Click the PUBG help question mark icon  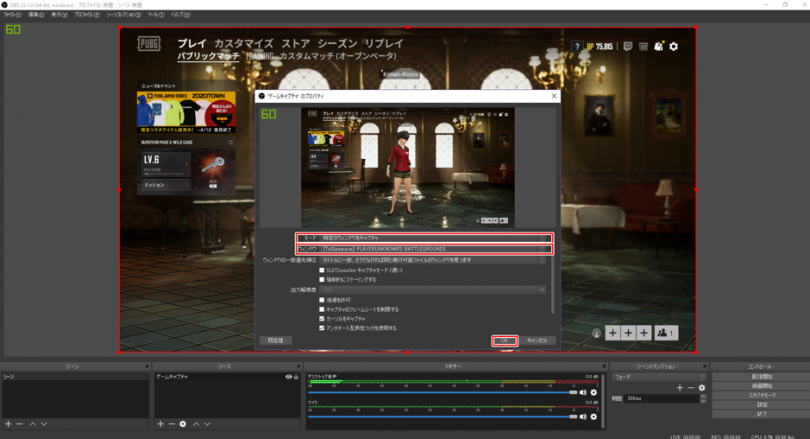click(578, 46)
